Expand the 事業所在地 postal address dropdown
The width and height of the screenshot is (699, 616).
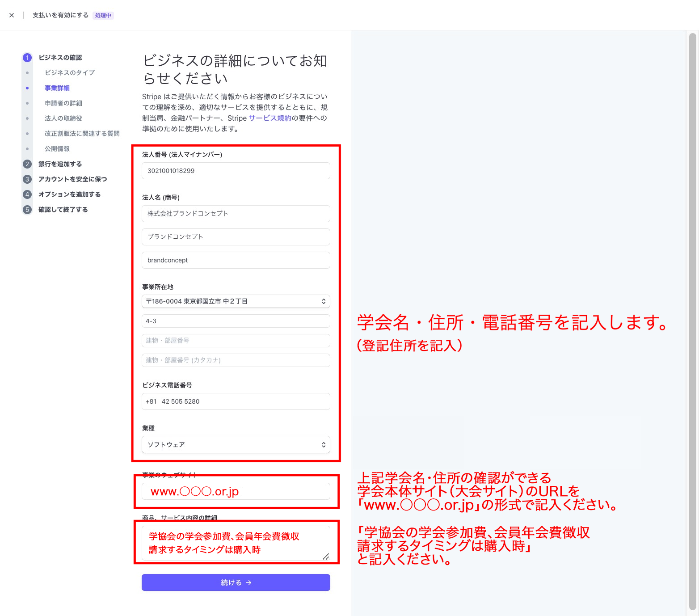point(236,301)
